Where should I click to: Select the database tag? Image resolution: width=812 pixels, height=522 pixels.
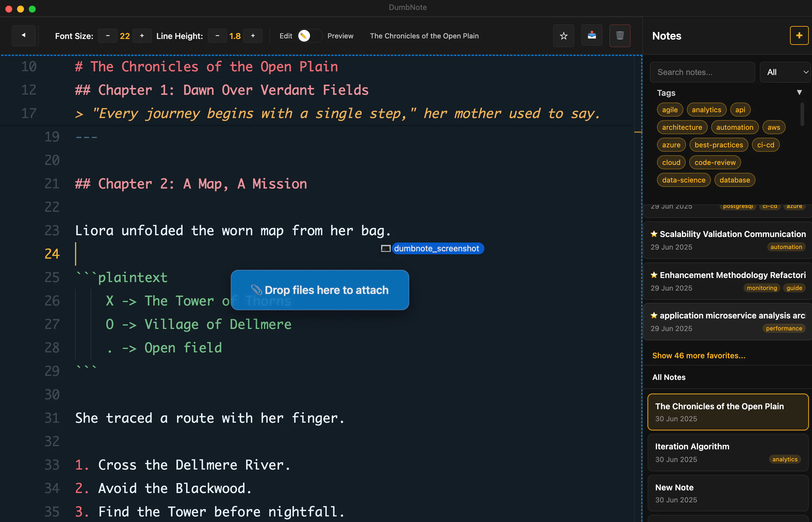pyautogui.click(x=735, y=180)
